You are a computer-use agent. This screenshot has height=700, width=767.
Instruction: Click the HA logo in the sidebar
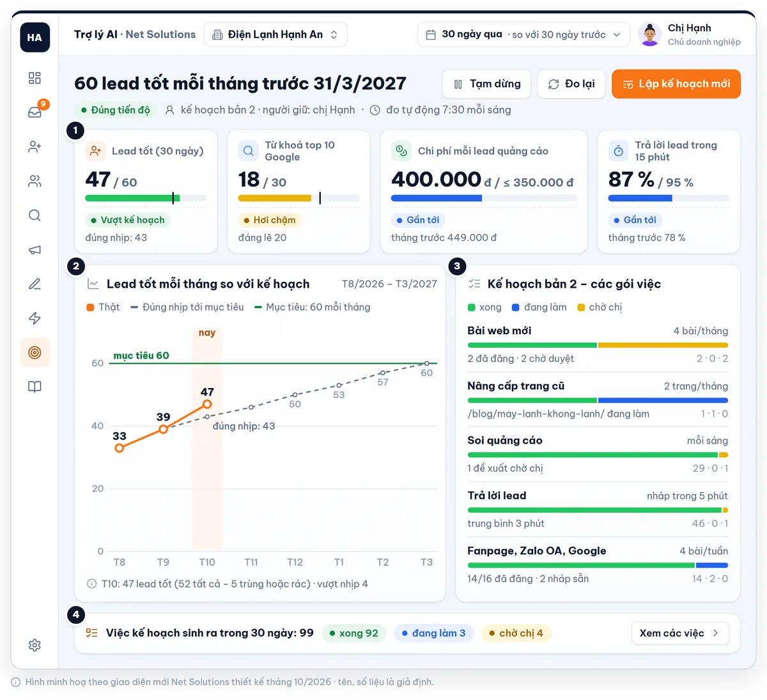pyautogui.click(x=35, y=37)
